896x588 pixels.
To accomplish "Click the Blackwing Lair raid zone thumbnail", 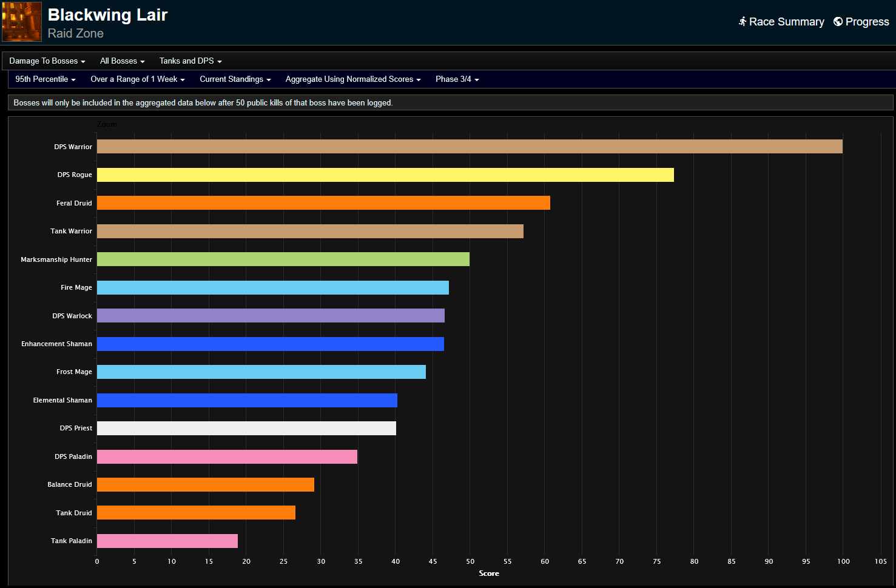I will coord(22,22).
